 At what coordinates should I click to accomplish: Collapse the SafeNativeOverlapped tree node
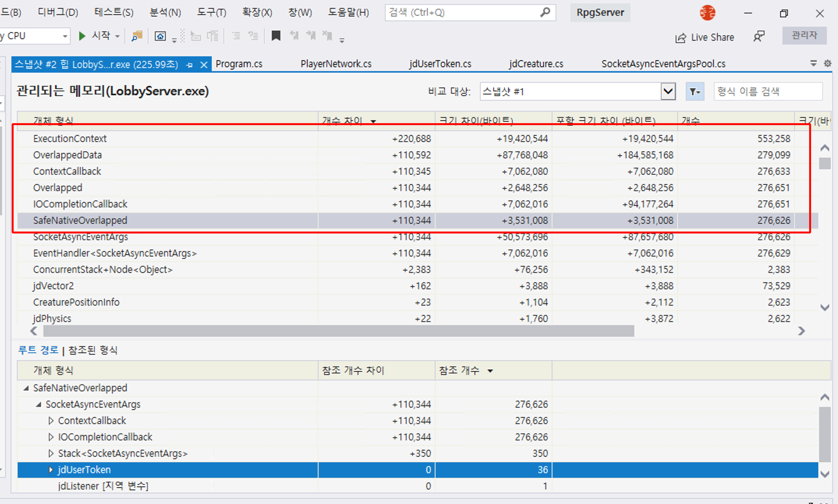pyautogui.click(x=26, y=388)
